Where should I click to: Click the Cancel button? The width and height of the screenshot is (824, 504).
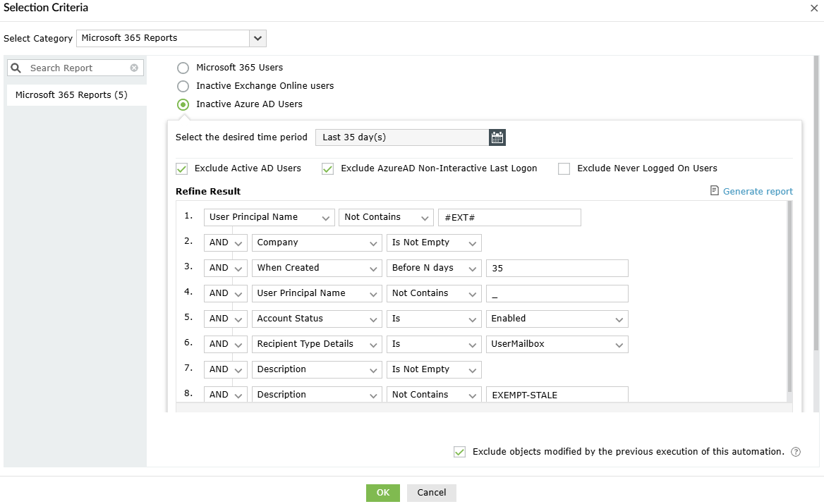[432, 493]
